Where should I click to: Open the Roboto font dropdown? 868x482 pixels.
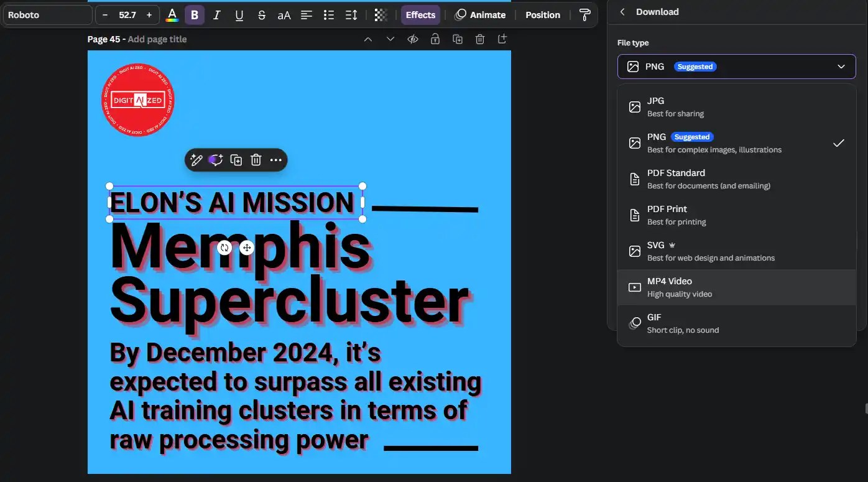click(x=47, y=14)
